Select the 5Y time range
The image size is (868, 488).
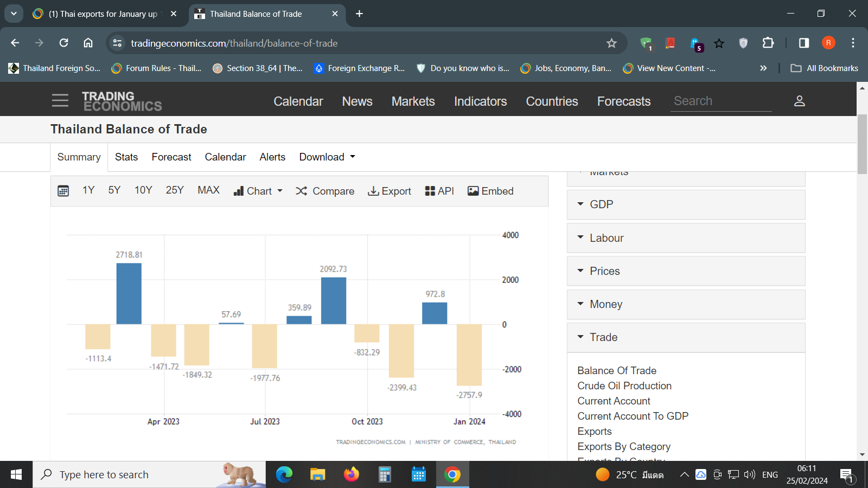(114, 190)
